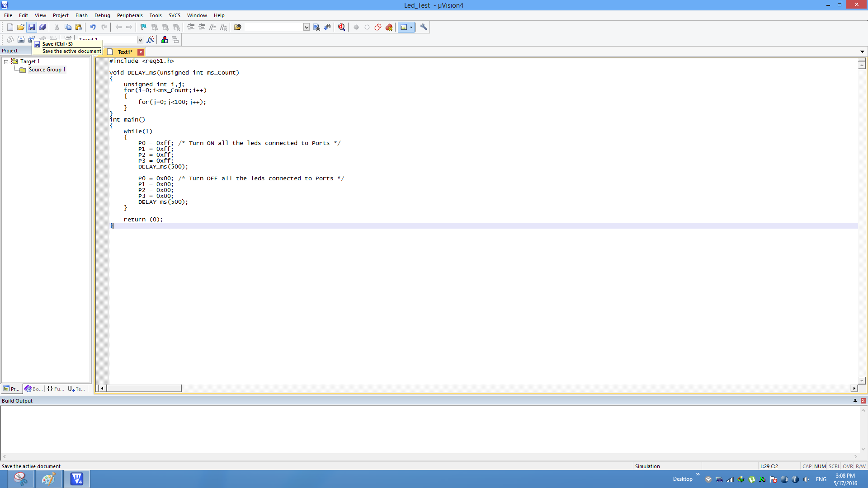The width and height of the screenshot is (868, 488).
Task: Switch to the Books panel tab
Action: click(x=34, y=389)
